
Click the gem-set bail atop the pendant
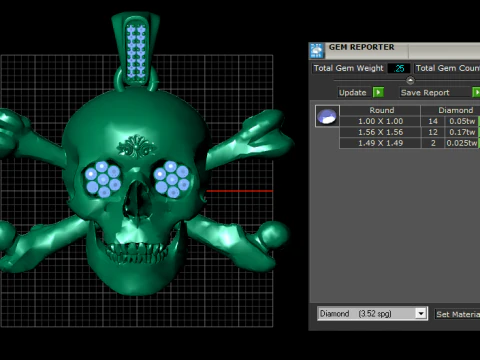[136, 50]
